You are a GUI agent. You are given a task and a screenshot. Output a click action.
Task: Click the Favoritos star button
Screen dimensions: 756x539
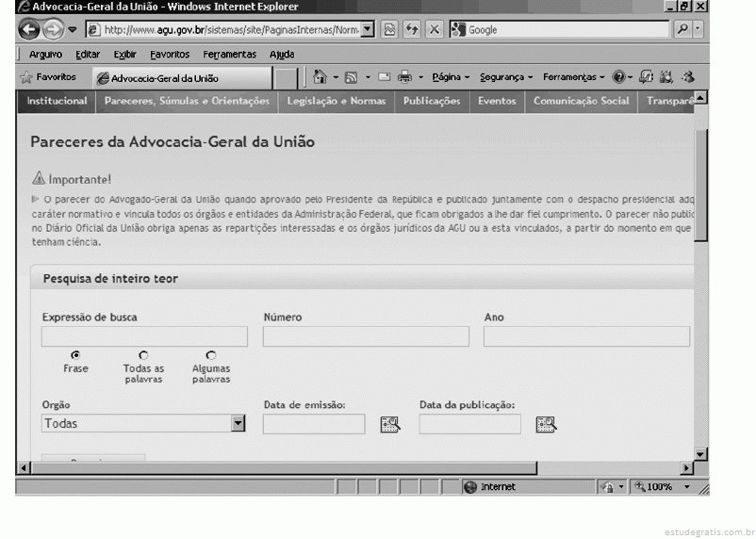(x=48, y=77)
